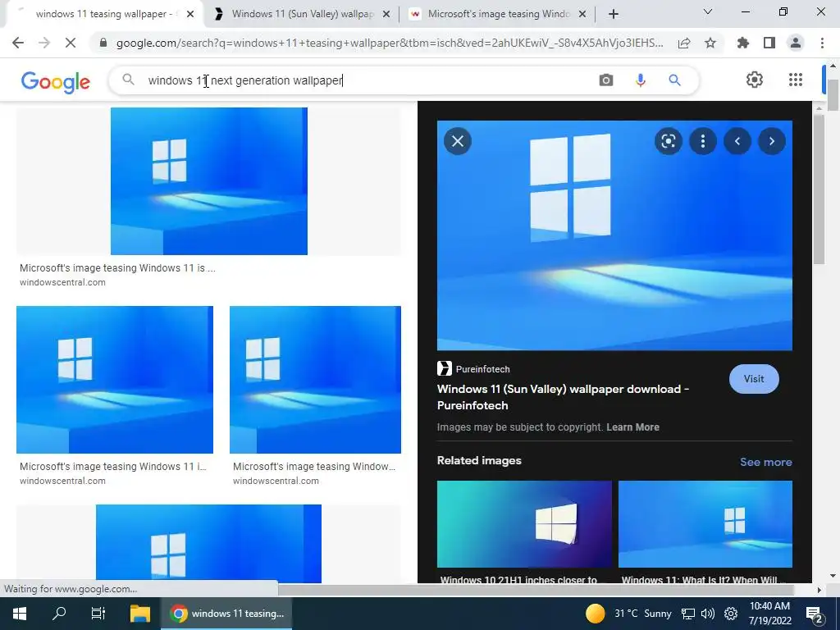840x630 pixels.
Task: Bookmark this page with the star
Action: [710, 43]
